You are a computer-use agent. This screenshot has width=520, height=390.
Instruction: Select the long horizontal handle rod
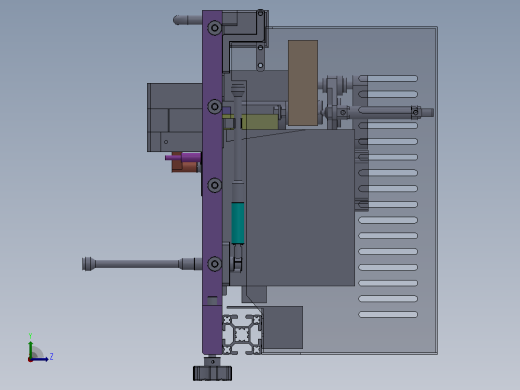click(x=142, y=264)
